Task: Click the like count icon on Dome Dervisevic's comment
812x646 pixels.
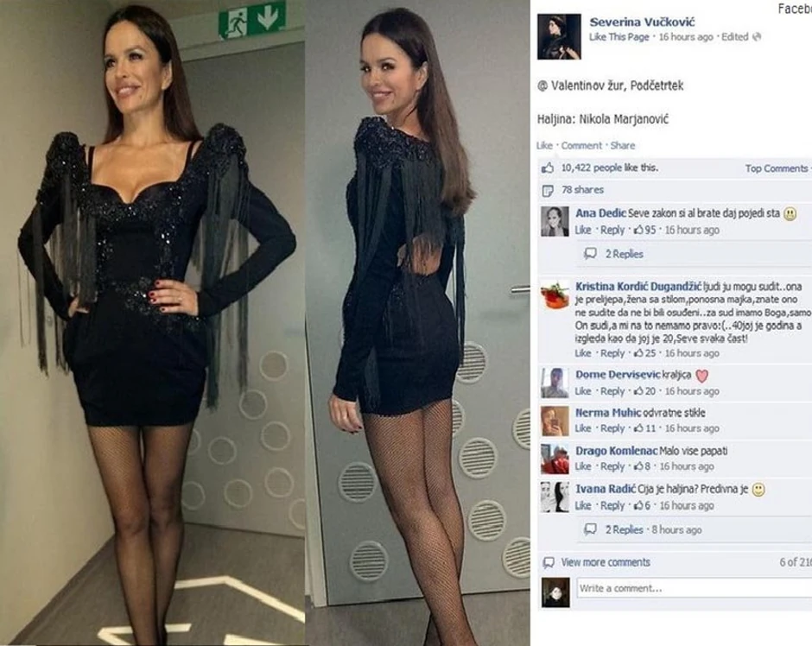Action: (x=638, y=391)
